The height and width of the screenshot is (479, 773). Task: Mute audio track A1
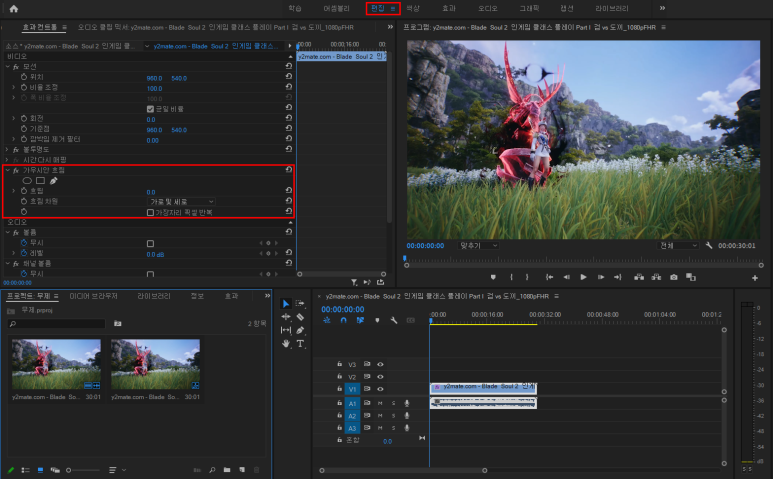coord(380,403)
